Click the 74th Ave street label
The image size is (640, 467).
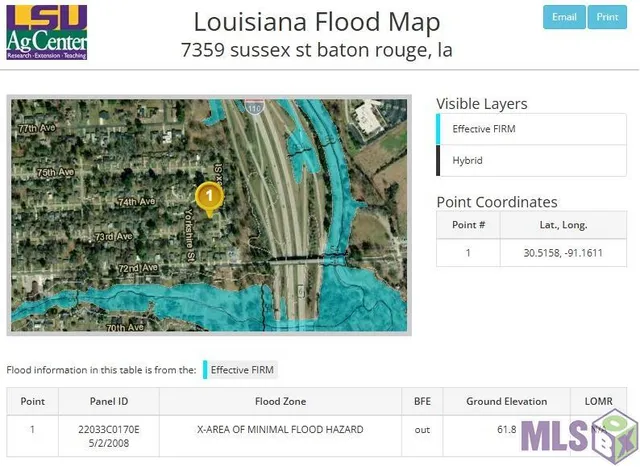(138, 201)
